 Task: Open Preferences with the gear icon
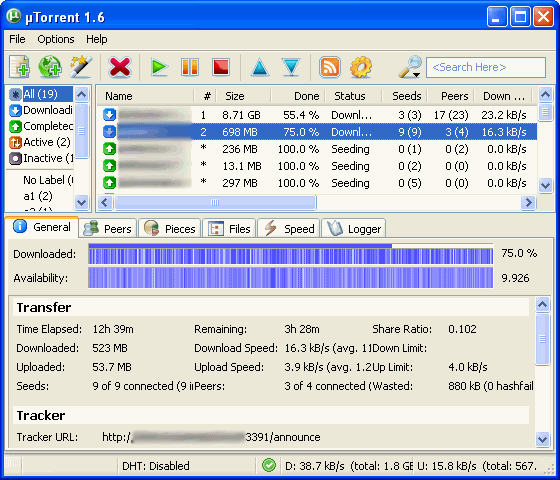pos(361,67)
